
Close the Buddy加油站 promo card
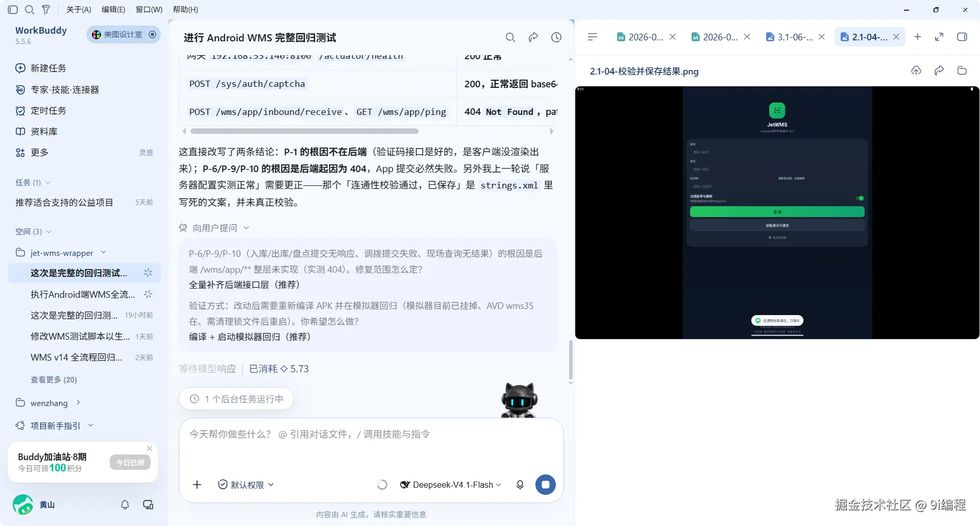(x=150, y=448)
